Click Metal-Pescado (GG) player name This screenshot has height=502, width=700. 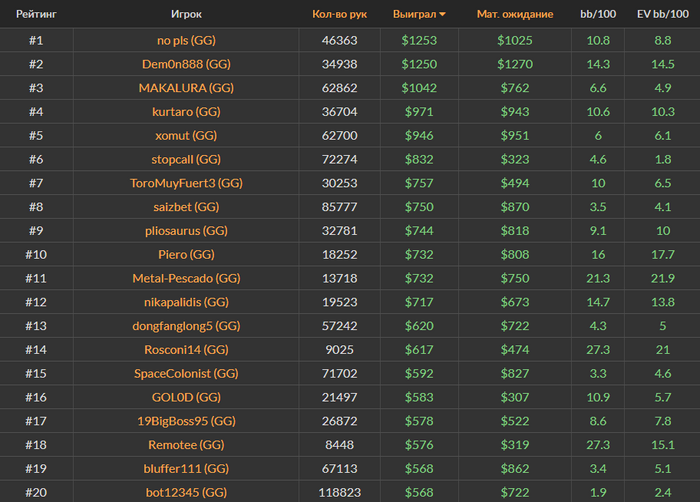[186, 278]
